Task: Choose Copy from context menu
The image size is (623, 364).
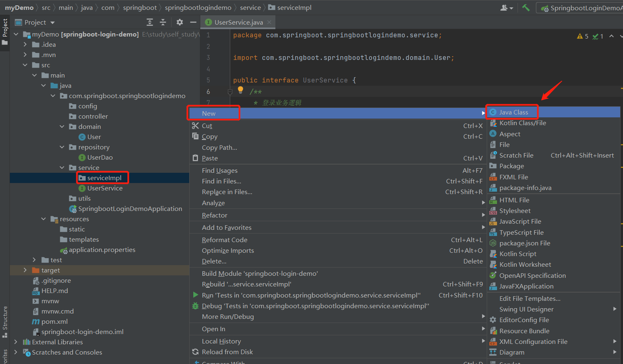Action: [338, 136]
